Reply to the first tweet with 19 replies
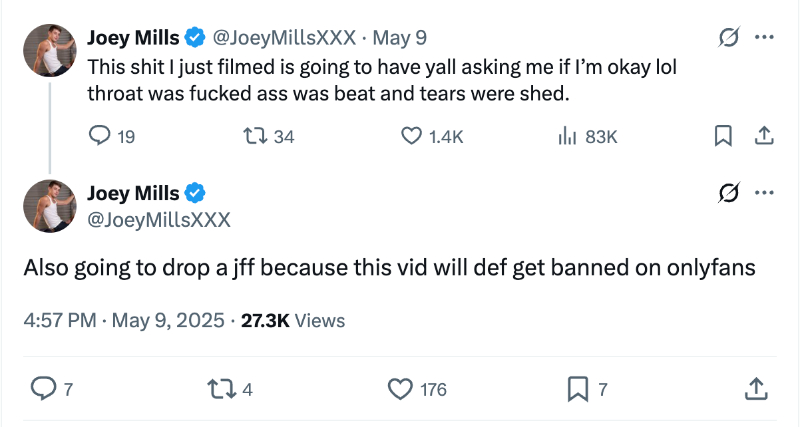 point(100,136)
